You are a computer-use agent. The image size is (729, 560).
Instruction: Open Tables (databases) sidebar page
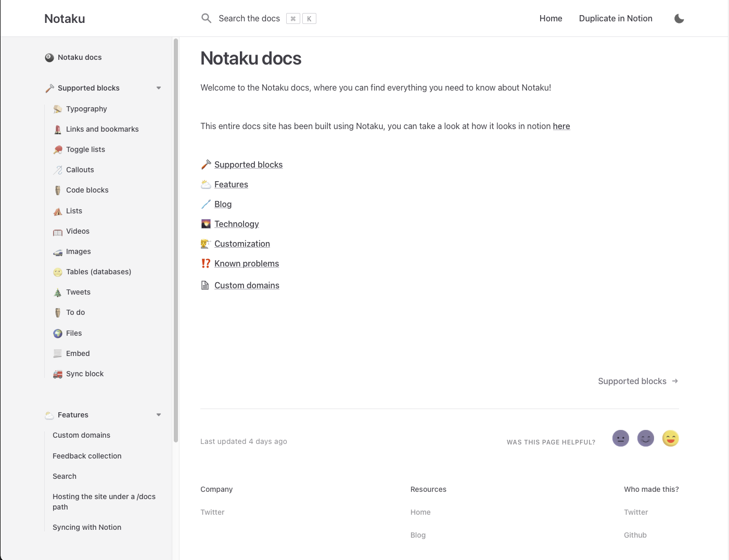pos(98,272)
